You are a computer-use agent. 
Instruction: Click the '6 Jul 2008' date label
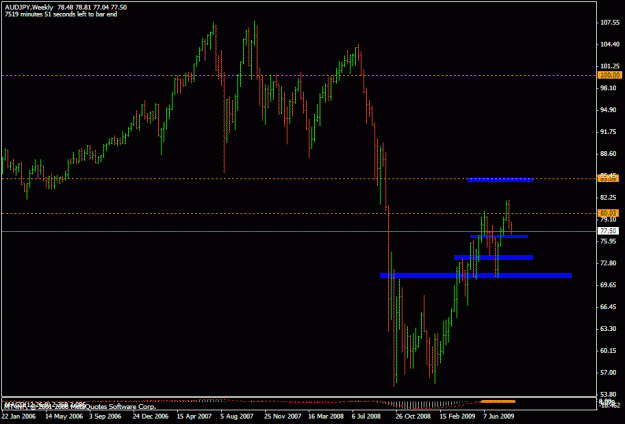[x=366, y=416]
